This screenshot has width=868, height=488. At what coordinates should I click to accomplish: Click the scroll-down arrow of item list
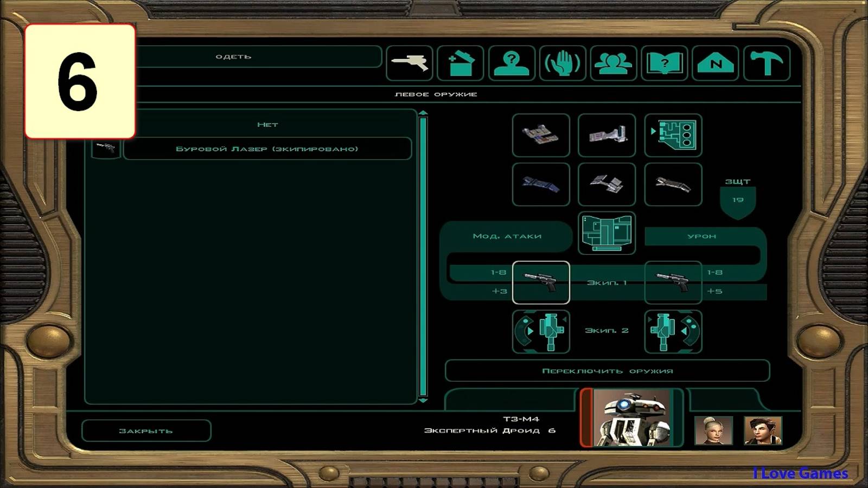(423, 400)
